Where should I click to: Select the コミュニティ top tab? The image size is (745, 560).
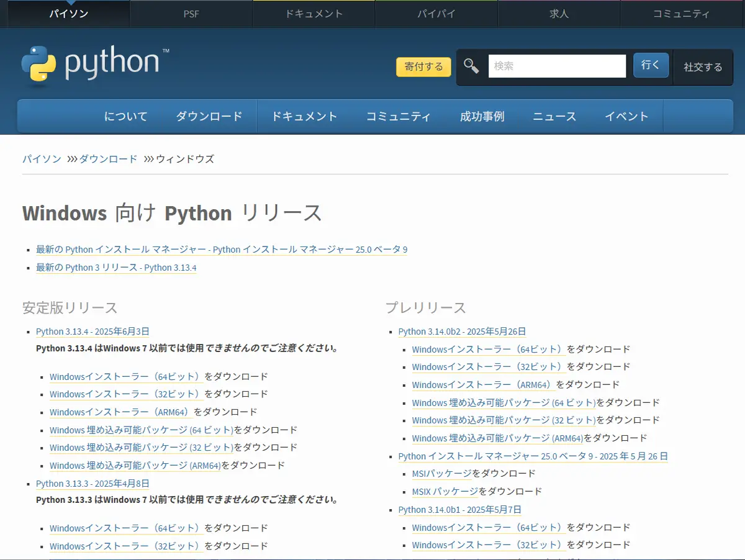click(682, 14)
